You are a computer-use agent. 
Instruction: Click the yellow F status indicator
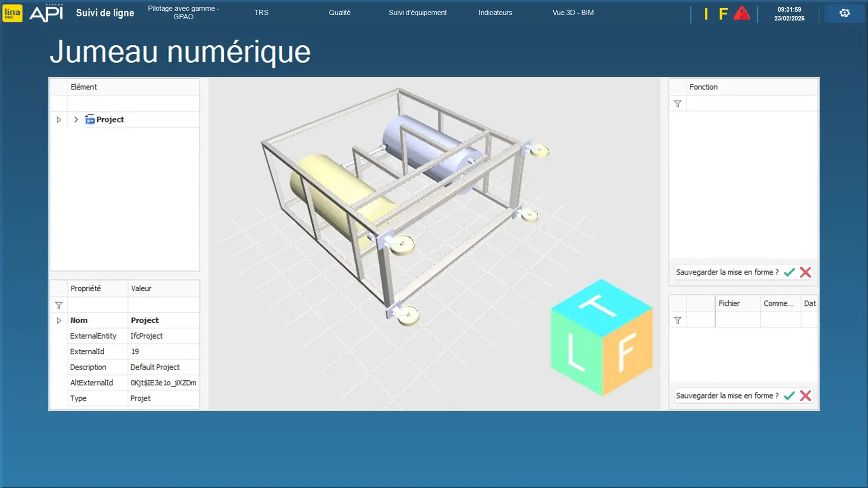click(723, 14)
